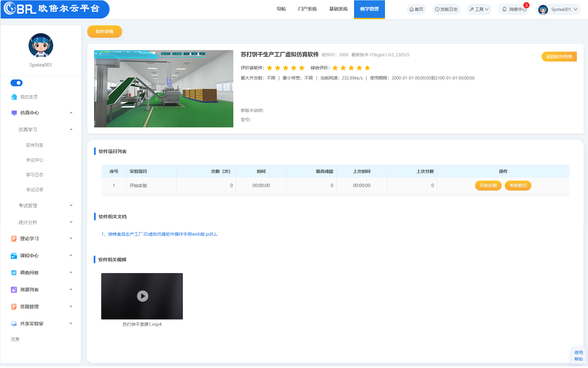Toggle the blue sidebar switch
This screenshot has height=368, width=588.
coord(16,83)
